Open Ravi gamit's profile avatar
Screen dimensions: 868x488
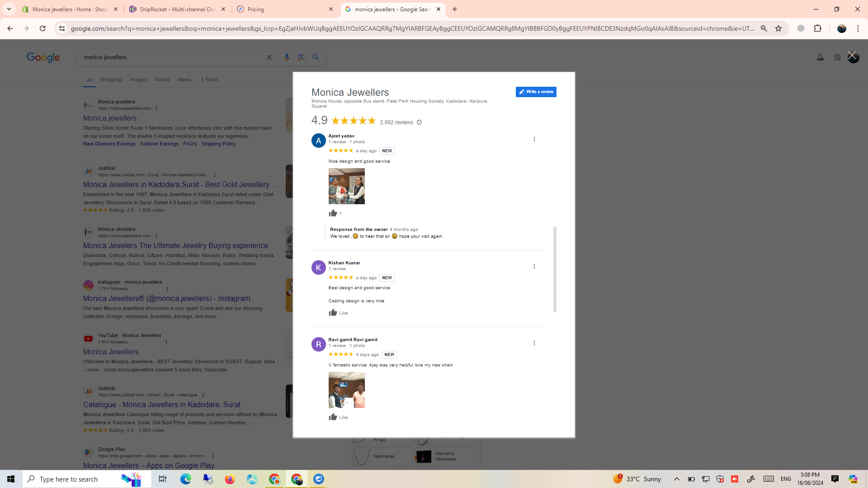(x=318, y=344)
